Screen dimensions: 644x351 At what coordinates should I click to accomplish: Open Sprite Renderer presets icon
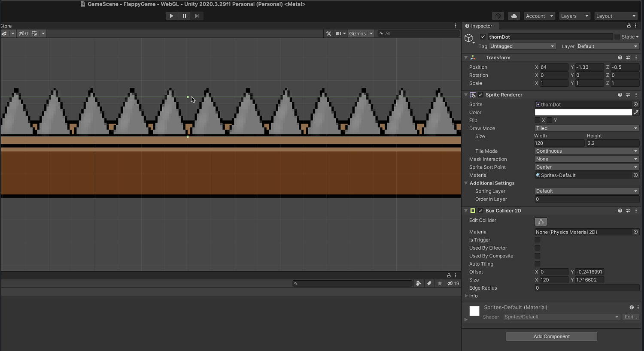628,95
